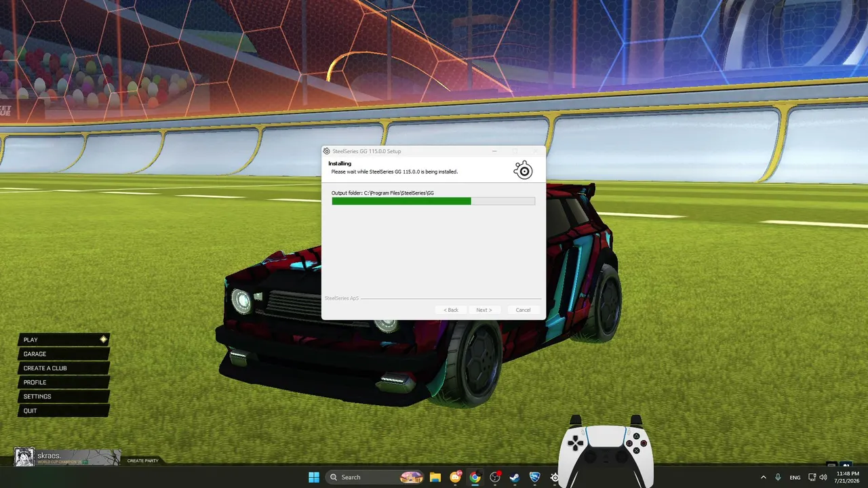Open the Windows Start menu
Screen dimensions: 868x488
(314, 477)
